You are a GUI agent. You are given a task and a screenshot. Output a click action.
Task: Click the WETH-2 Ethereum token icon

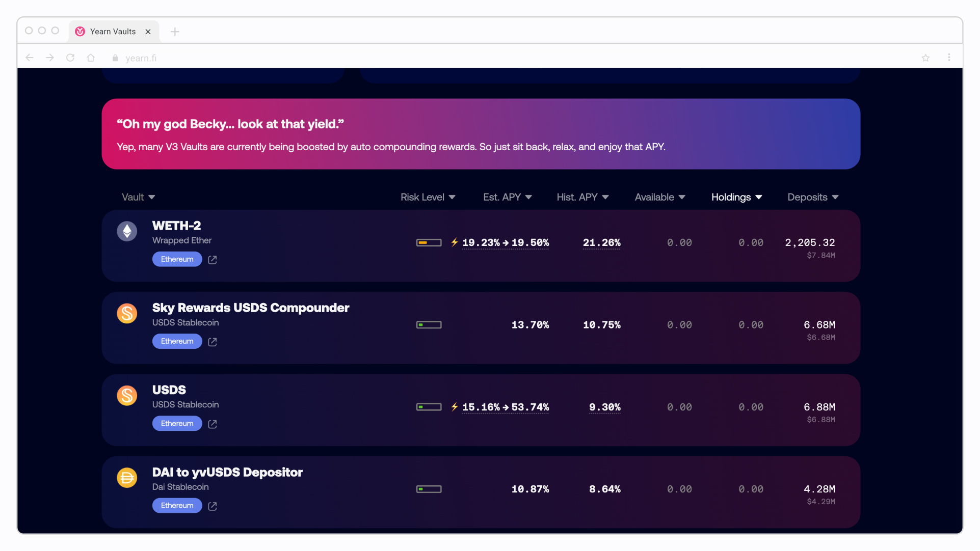[x=127, y=231]
